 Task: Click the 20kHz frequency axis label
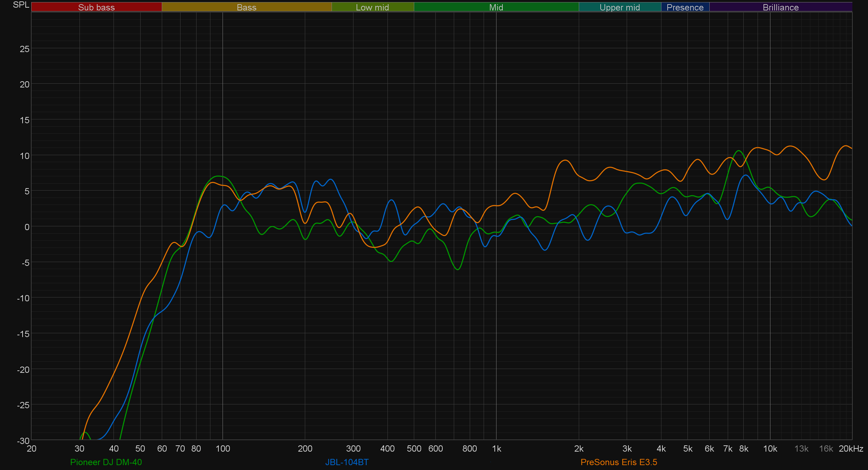[x=851, y=449]
